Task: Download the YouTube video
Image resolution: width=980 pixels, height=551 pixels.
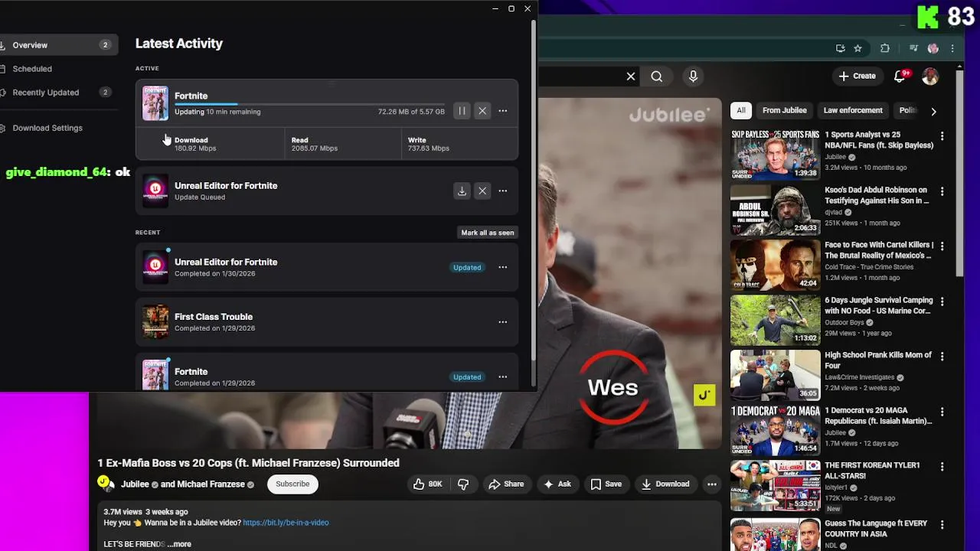Action: tap(665, 484)
